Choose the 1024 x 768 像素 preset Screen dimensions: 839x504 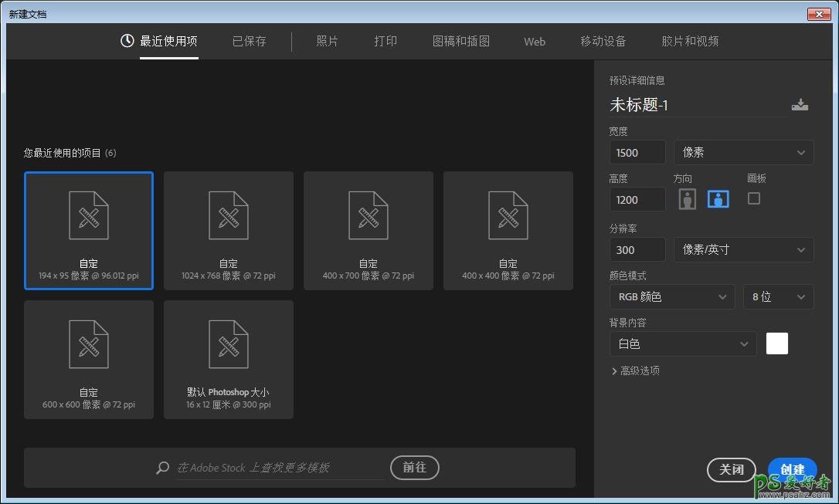229,231
